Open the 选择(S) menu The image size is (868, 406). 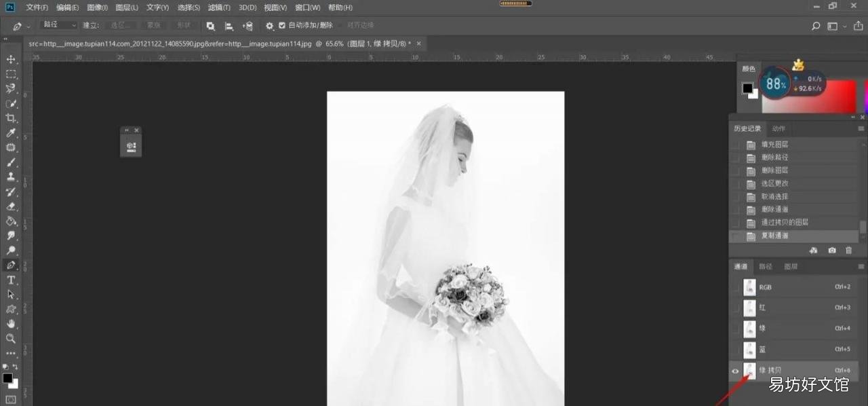pos(189,7)
